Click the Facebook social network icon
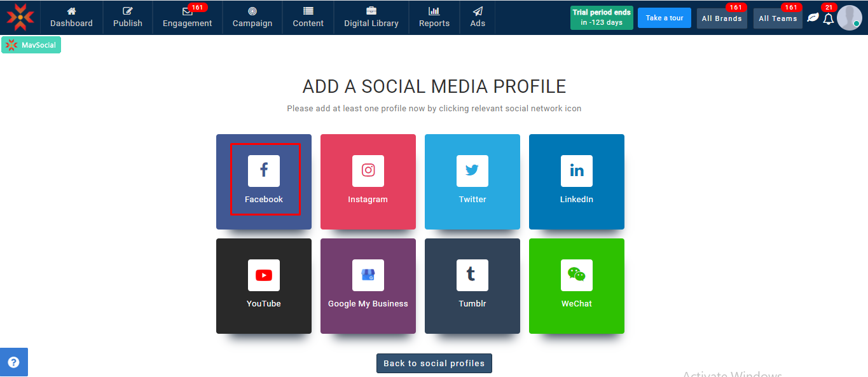This screenshot has height=377, width=868. (x=264, y=171)
